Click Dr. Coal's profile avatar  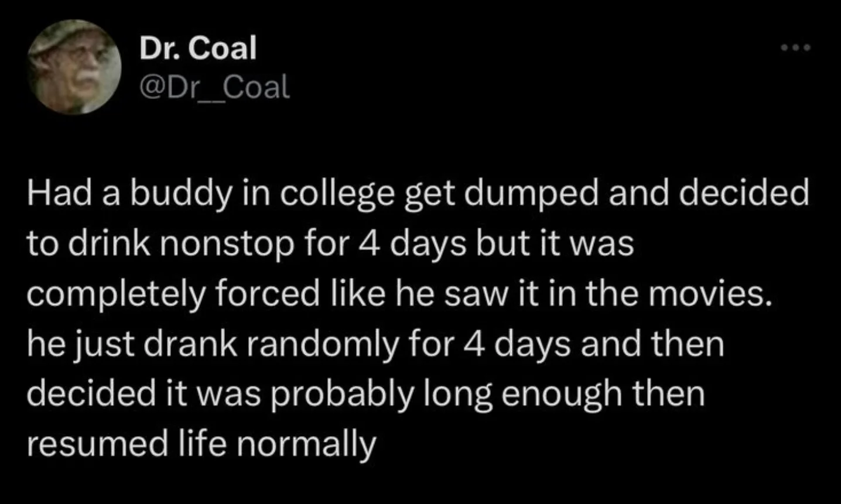click(x=75, y=67)
